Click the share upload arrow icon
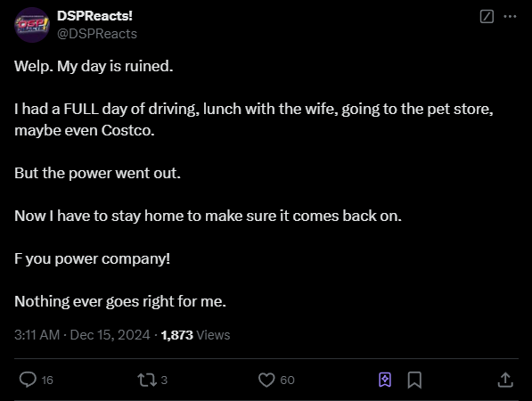This screenshot has width=532, height=401. (505, 380)
